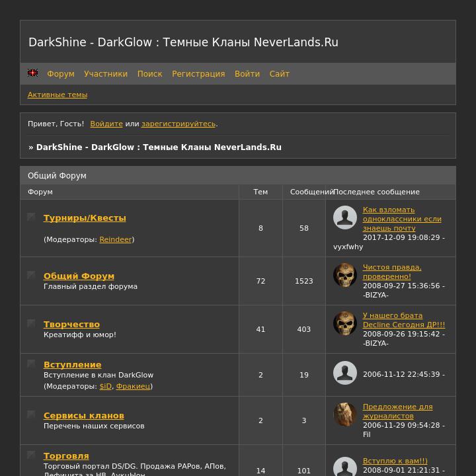
Task: Click the status icon beside Общий Форум link
Action: tap(31, 275)
